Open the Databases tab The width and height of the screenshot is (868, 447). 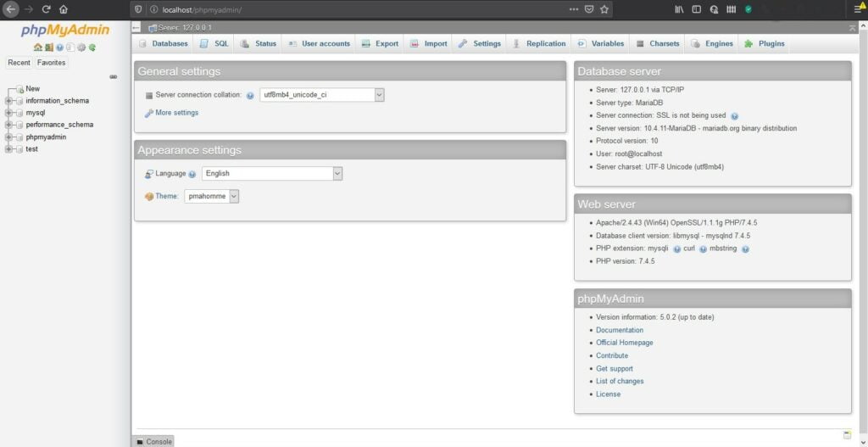[x=164, y=44]
